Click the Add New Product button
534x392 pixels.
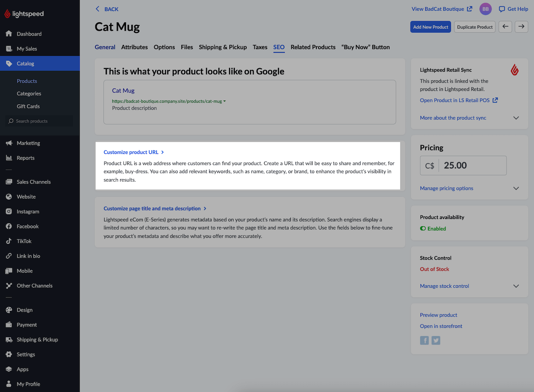coord(431,27)
